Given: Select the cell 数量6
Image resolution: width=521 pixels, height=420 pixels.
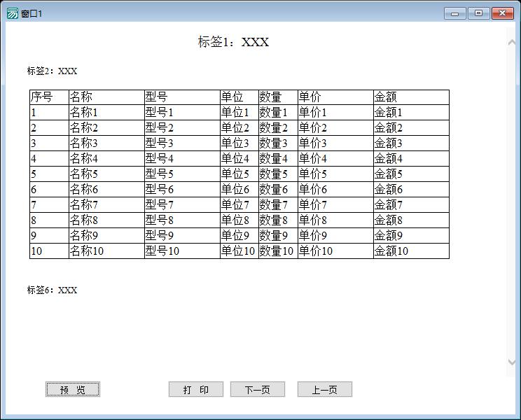Looking at the screenshot, I should [279, 189].
